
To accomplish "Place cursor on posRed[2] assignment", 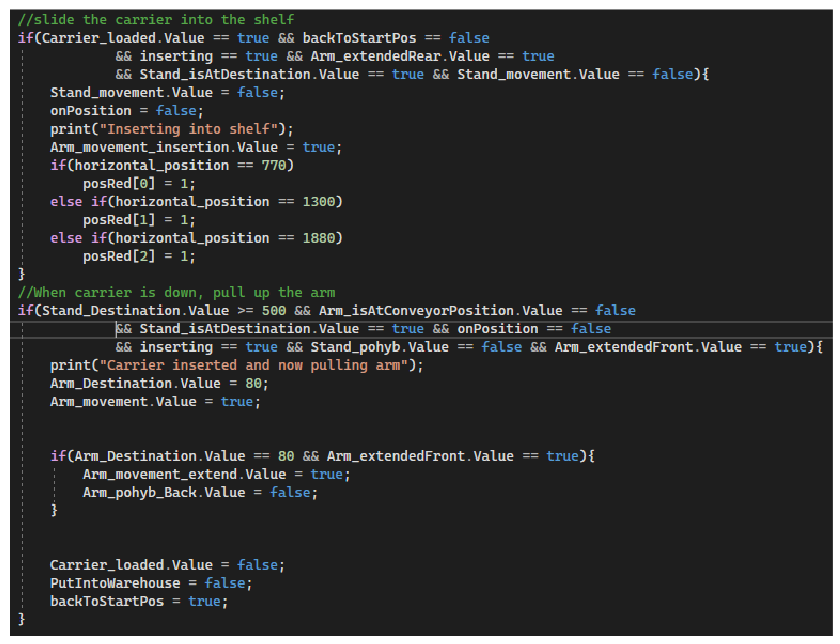I will coord(139,256).
